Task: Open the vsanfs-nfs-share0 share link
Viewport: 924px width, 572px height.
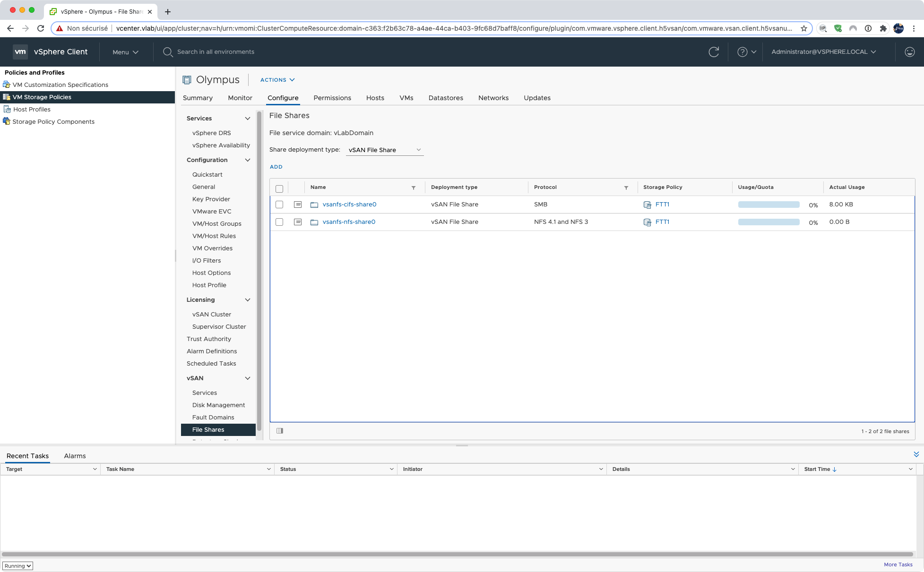Action: coord(349,222)
